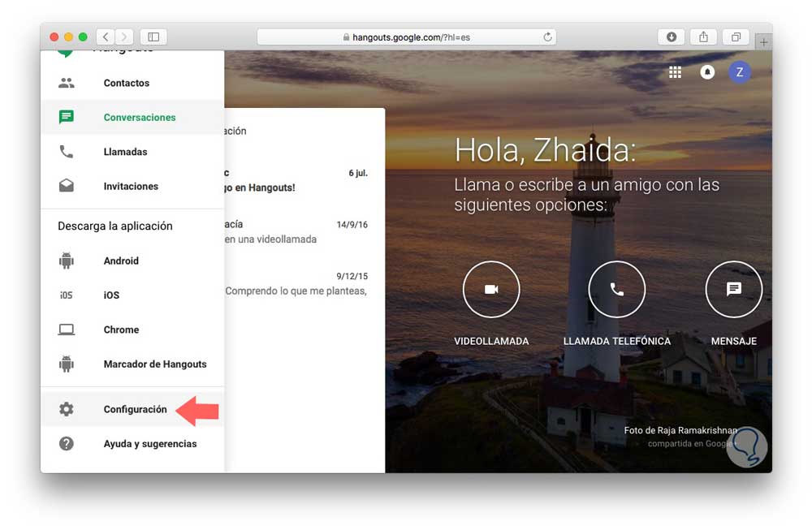Click the Android robot icon beside Android
812x530 pixels.
pyautogui.click(x=67, y=261)
